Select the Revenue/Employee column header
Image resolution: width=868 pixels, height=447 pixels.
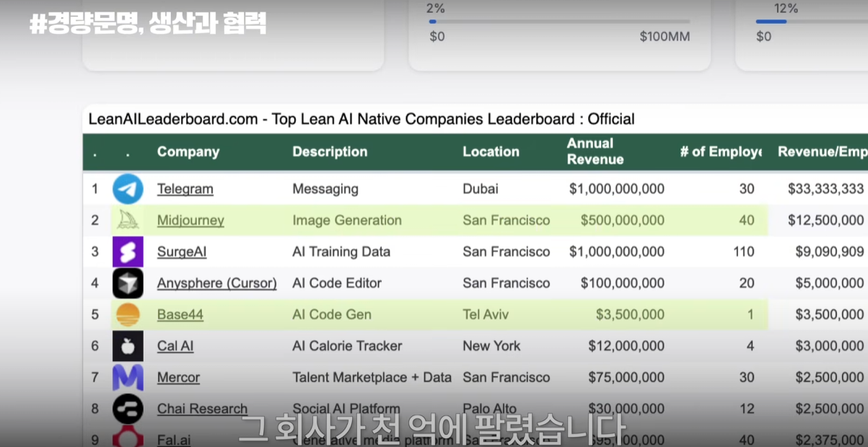click(x=823, y=151)
